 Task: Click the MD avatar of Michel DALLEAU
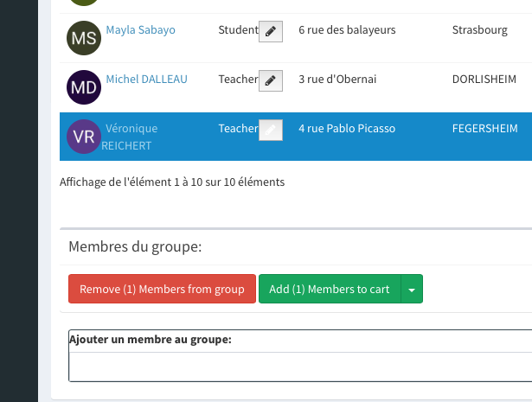point(84,87)
